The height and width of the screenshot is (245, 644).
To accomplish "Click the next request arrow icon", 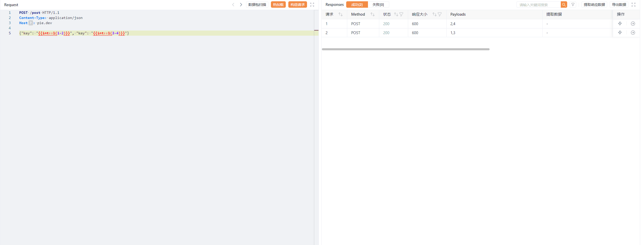I will tap(241, 5).
